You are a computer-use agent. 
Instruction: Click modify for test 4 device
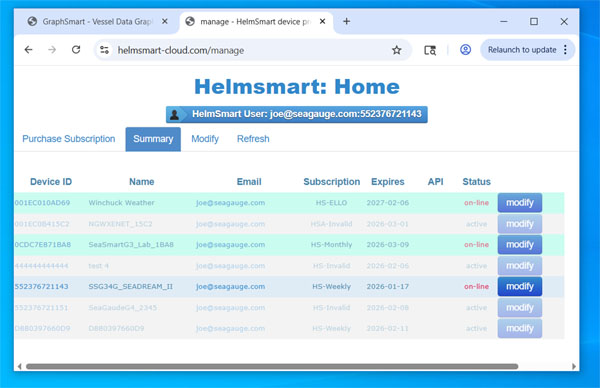[x=520, y=266]
